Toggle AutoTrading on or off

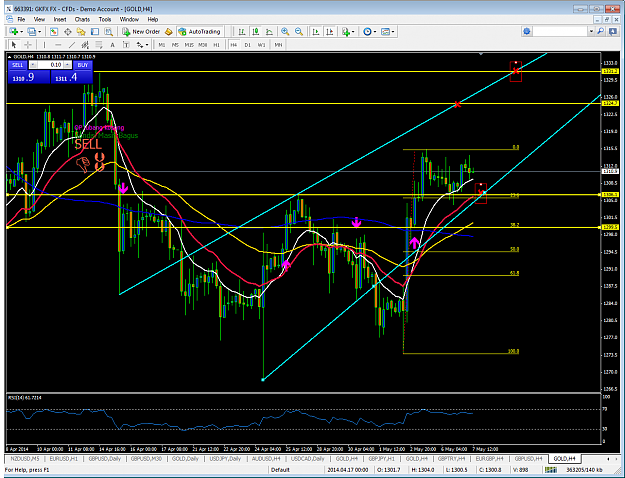point(199,31)
